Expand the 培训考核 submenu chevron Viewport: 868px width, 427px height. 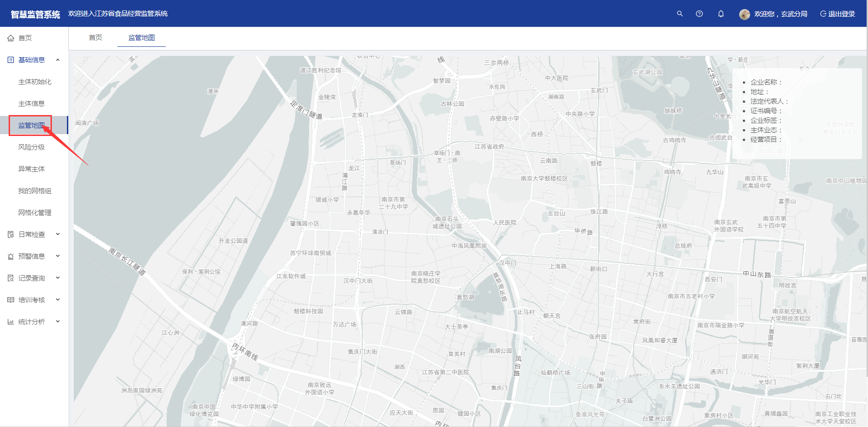pyautogui.click(x=58, y=300)
